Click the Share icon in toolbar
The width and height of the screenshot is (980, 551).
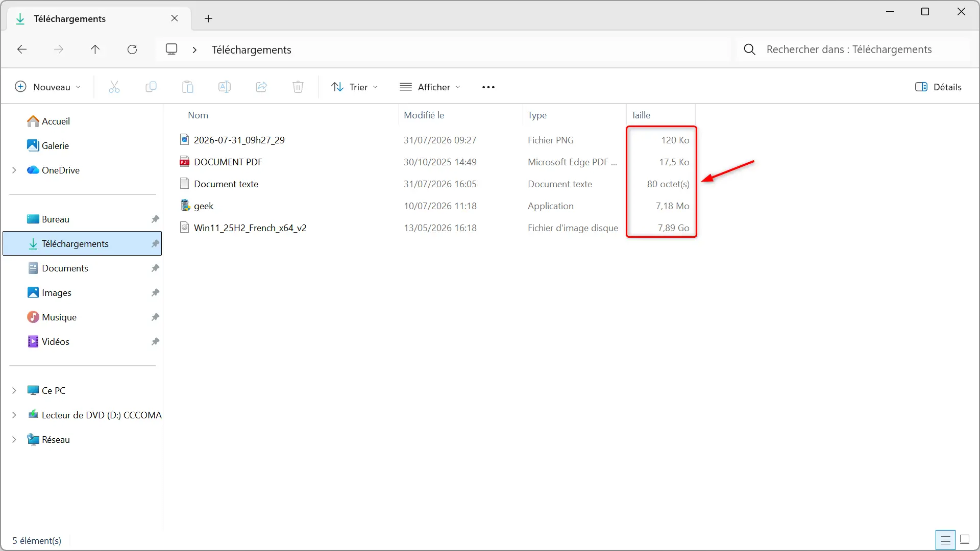tap(261, 87)
